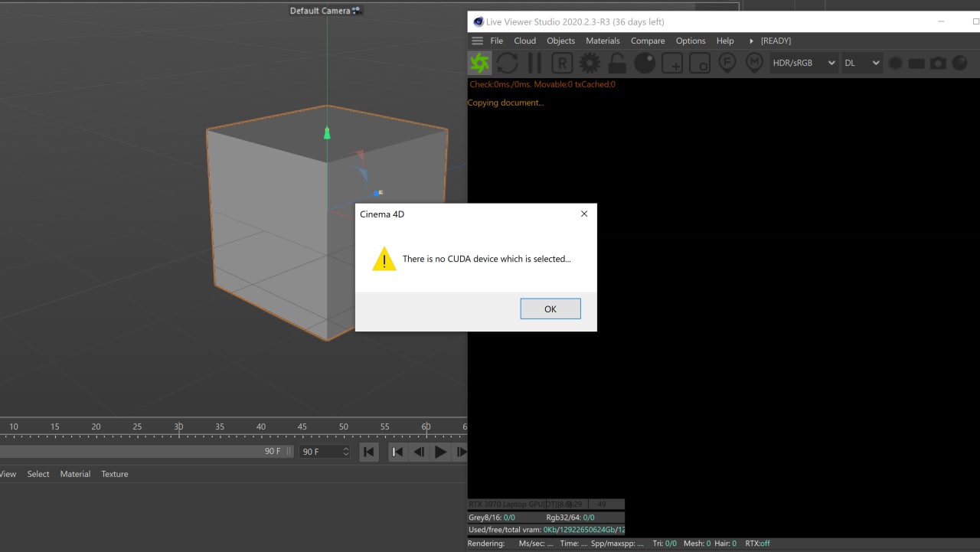
Task: Click the hexagon icon after DL dropdown
Action: pyautogui.click(x=895, y=64)
